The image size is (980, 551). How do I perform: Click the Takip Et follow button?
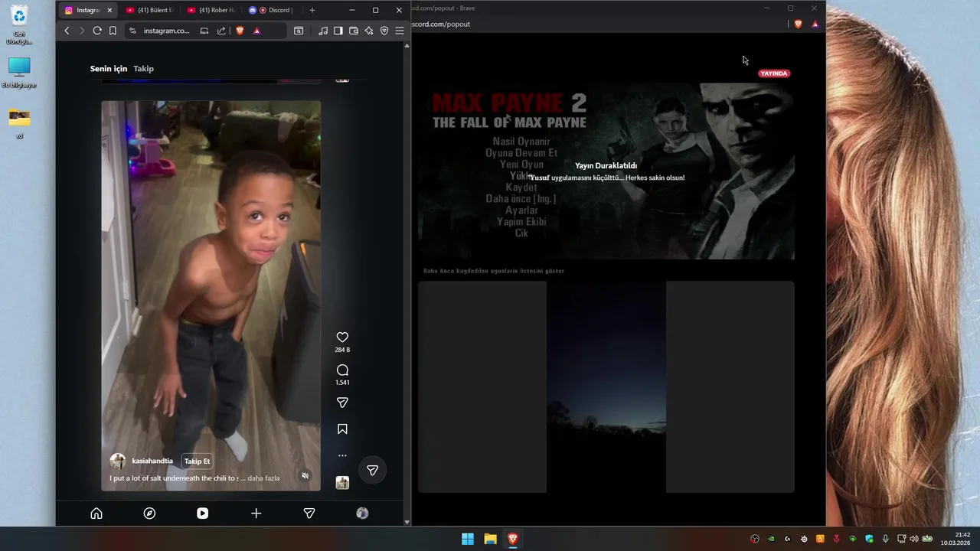(x=197, y=461)
